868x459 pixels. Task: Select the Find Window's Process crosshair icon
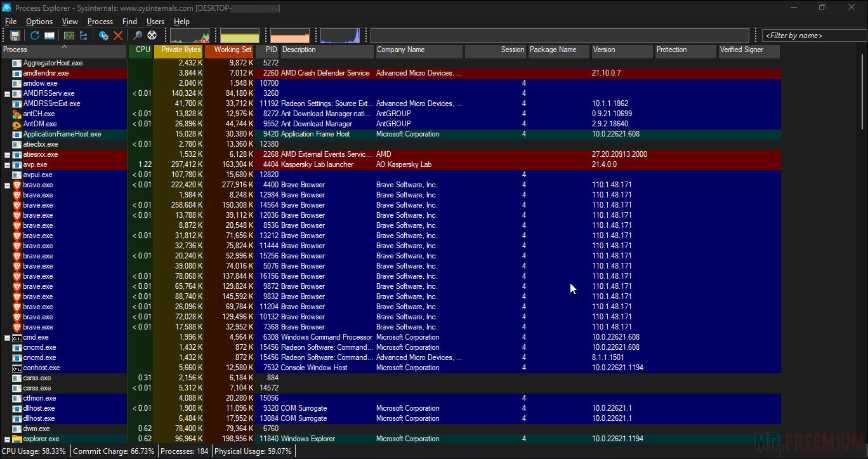pyautogui.click(x=152, y=36)
